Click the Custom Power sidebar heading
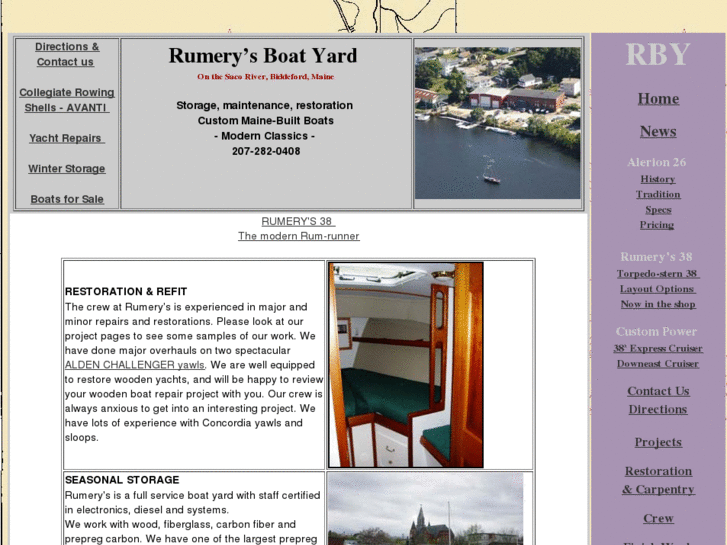The image size is (727, 545). tap(656, 332)
